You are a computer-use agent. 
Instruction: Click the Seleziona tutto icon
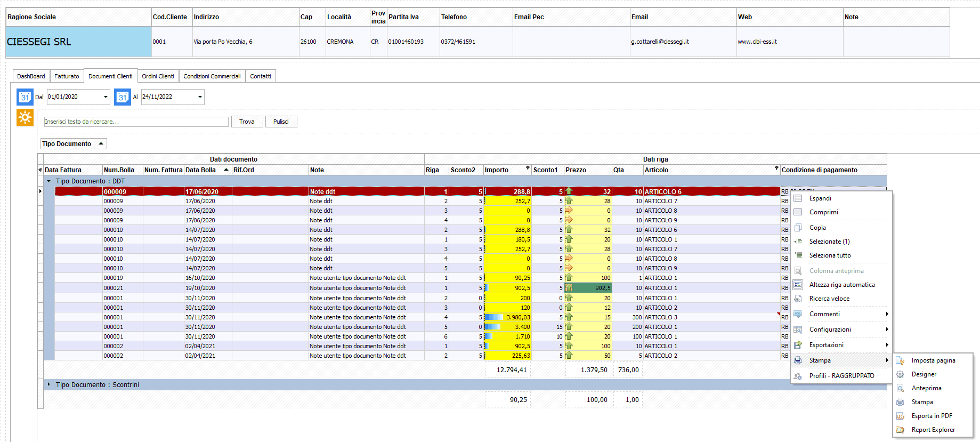(798, 255)
